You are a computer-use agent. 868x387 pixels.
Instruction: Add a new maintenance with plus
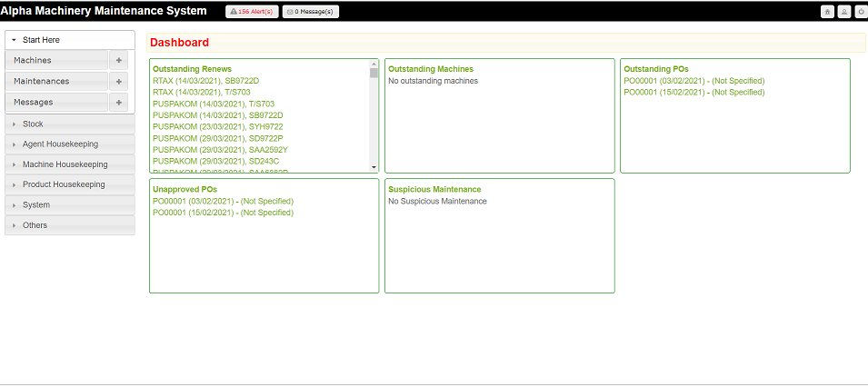118,82
